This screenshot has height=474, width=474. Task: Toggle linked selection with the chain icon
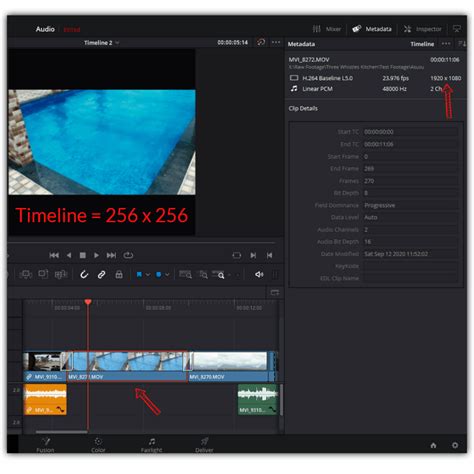coord(101,275)
